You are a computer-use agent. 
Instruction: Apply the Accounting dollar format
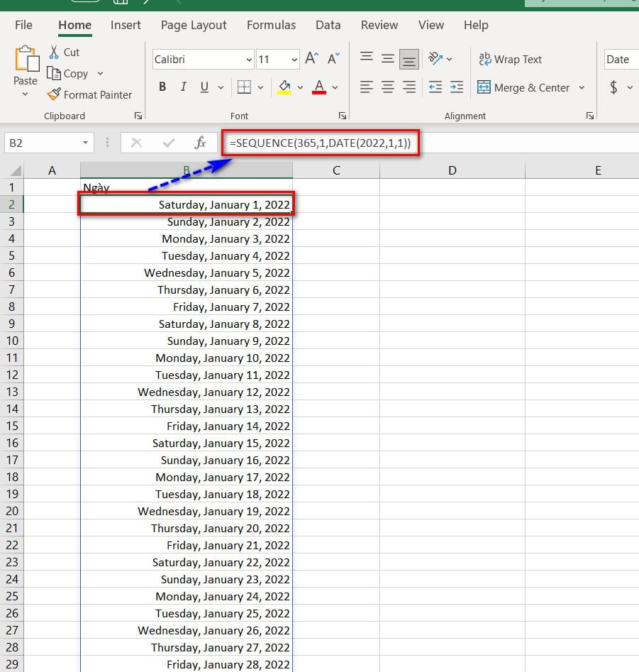(613, 87)
